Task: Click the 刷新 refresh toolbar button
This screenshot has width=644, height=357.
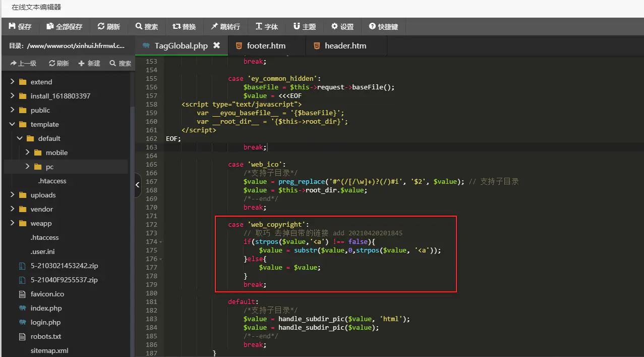Action: (108, 26)
